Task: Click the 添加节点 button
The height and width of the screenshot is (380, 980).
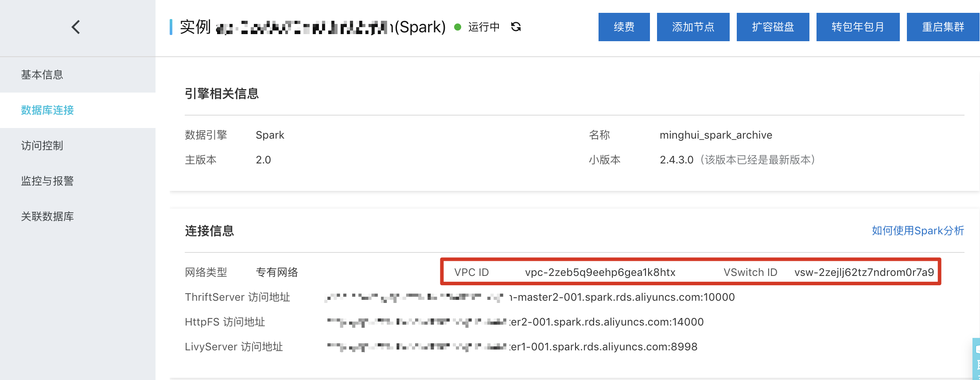Action: [x=693, y=27]
